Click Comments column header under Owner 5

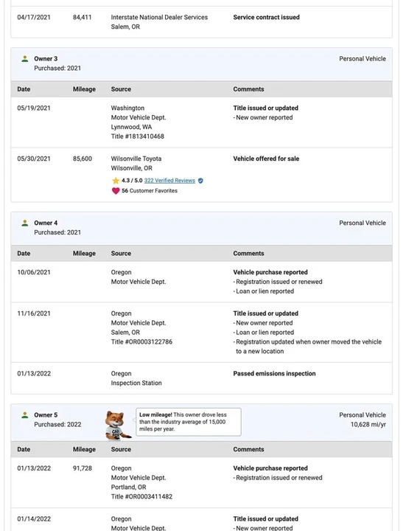click(x=248, y=449)
